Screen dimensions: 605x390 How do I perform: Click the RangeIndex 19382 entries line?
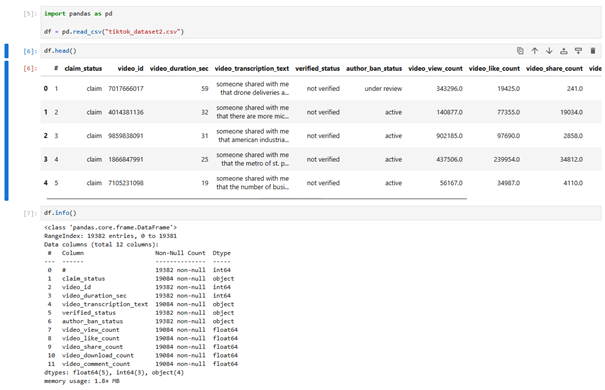110,236
